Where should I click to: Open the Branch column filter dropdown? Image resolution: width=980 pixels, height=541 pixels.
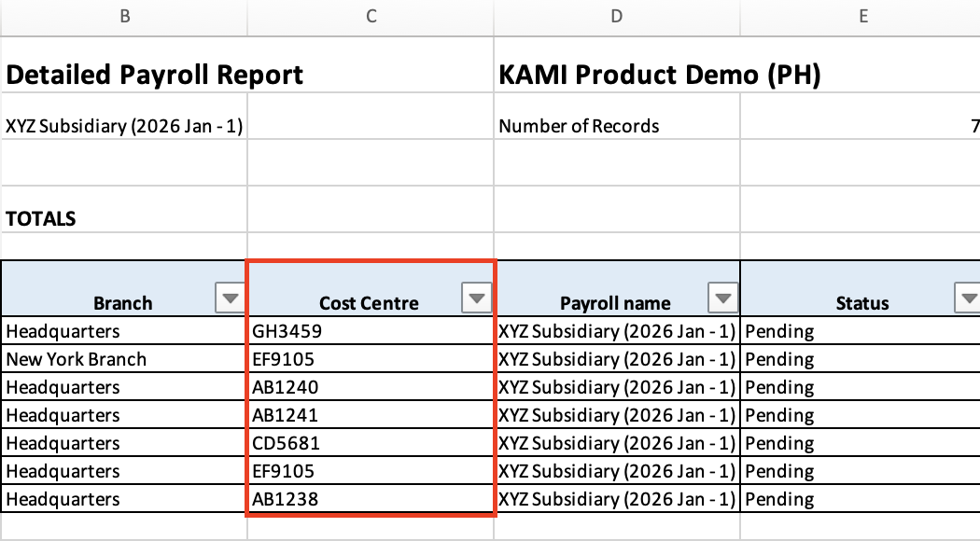point(230,298)
